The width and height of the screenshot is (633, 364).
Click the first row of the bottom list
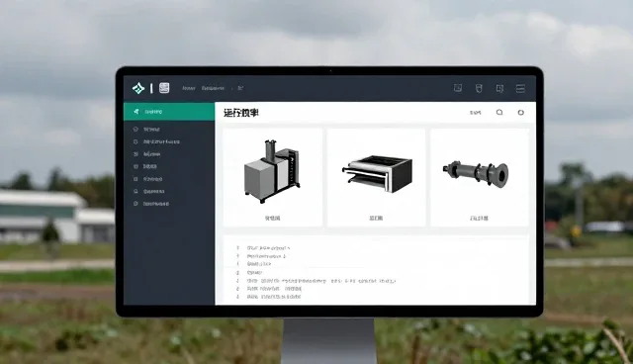pos(263,248)
